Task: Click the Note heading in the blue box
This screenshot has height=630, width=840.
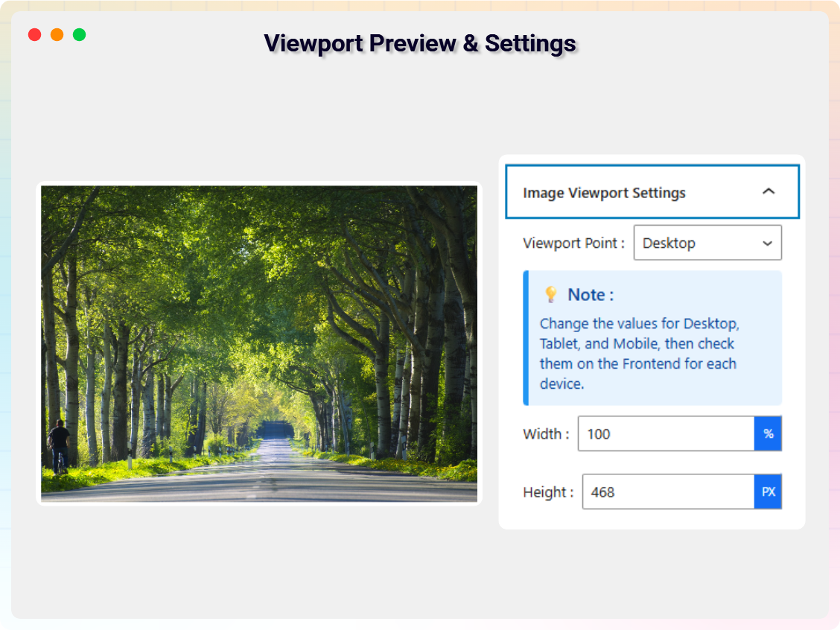Action: coord(587,294)
